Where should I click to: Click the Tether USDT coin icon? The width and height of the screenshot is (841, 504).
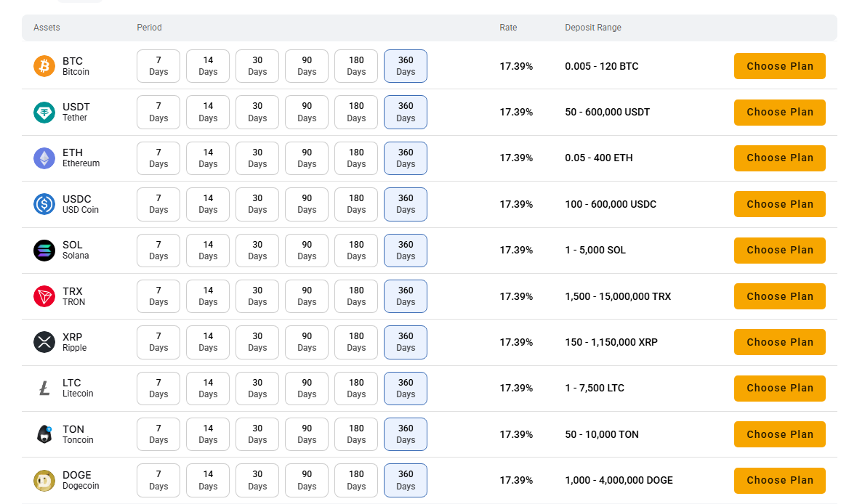(x=44, y=112)
